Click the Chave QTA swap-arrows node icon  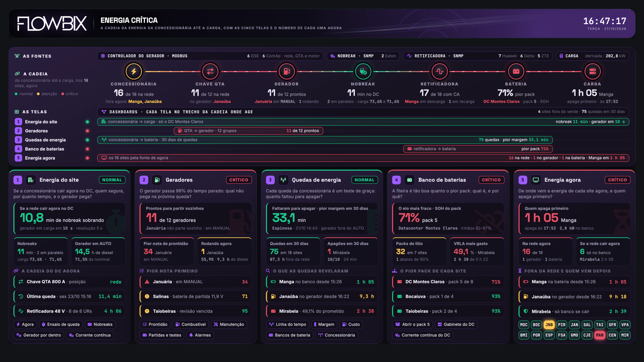click(210, 71)
